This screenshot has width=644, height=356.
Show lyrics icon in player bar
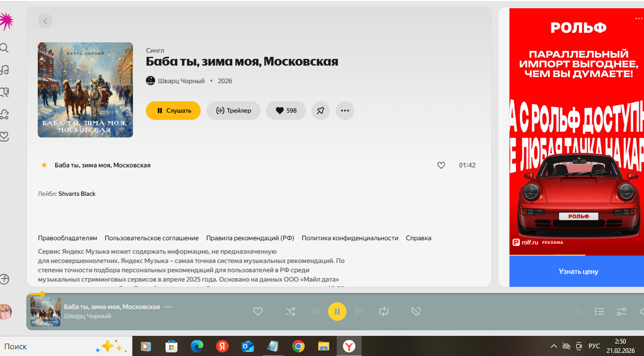tap(577, 312)
